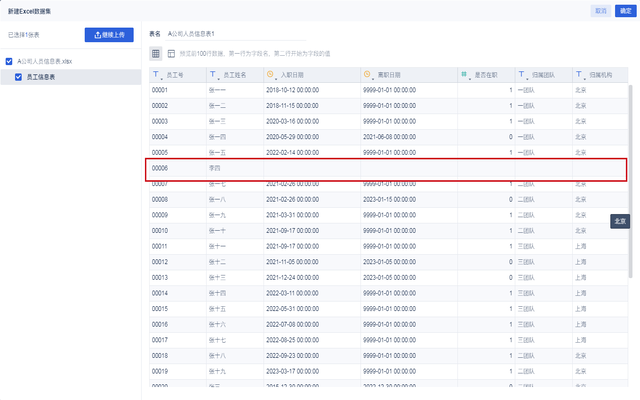This screenshot has width=640, height=400.
Task: Click the 是否在职 column header text
Action: [x=486, y=75]
